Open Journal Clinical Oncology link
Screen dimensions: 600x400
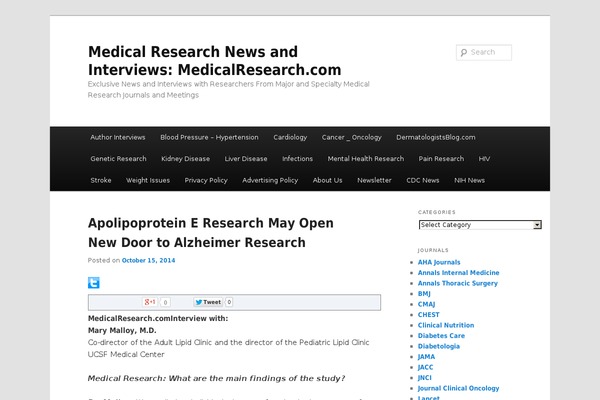point(458,388)
